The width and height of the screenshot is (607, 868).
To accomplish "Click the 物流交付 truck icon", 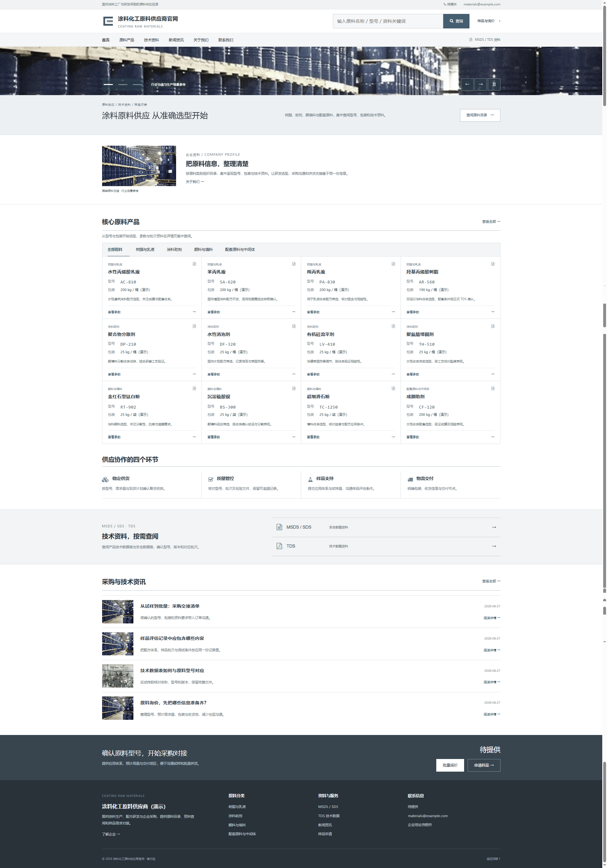I will pyautogui.click(x=410, y=479).
